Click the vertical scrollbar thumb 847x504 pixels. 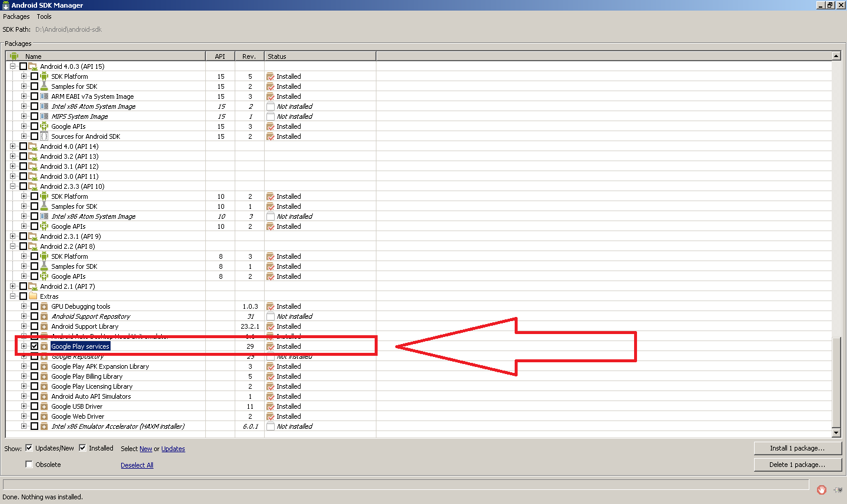click(x=836, y=381)
